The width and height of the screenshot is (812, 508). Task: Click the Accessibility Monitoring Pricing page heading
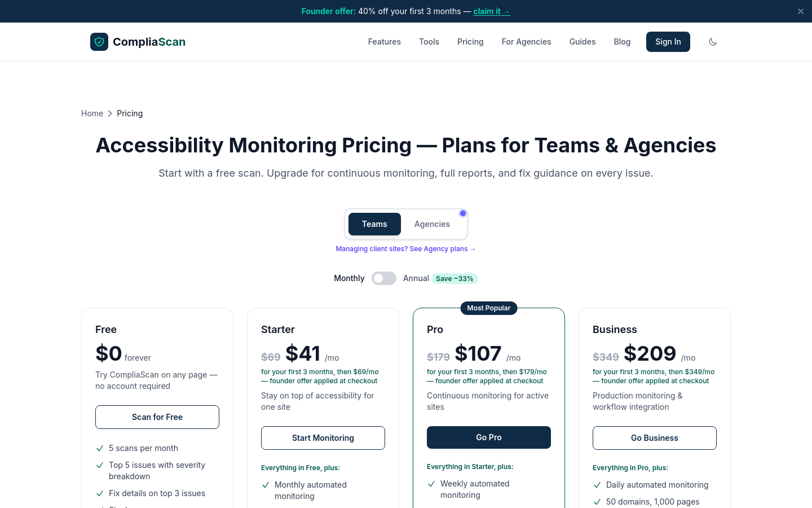(406, 145)
